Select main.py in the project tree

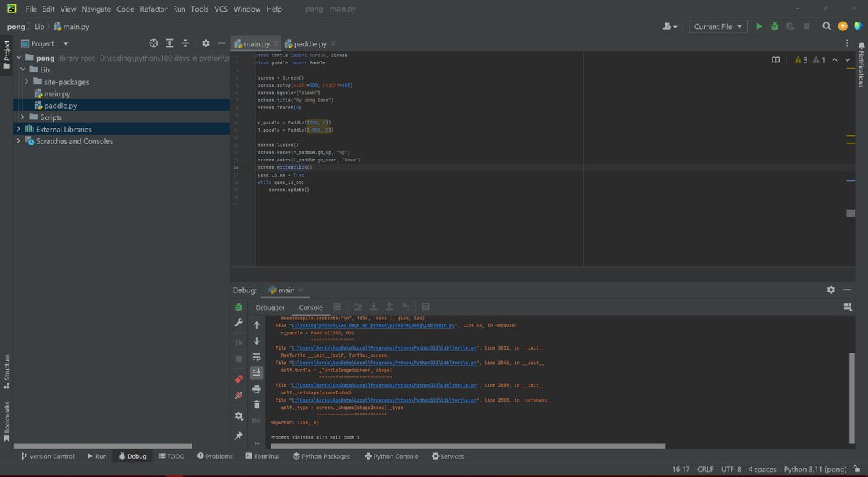click(56, 94)
